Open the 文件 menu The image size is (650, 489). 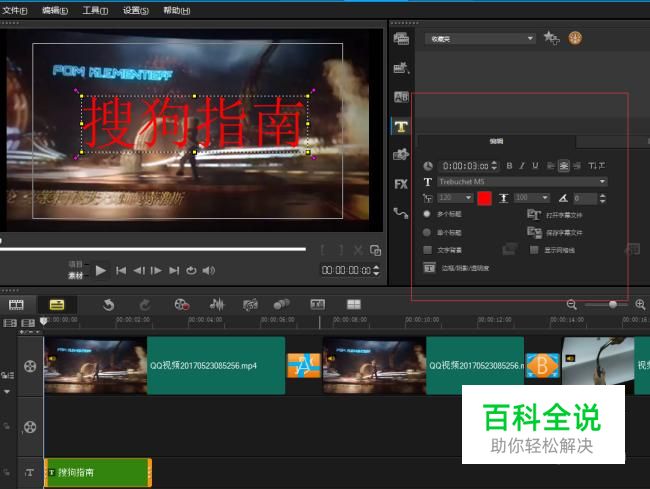click(x=15, y=10)
